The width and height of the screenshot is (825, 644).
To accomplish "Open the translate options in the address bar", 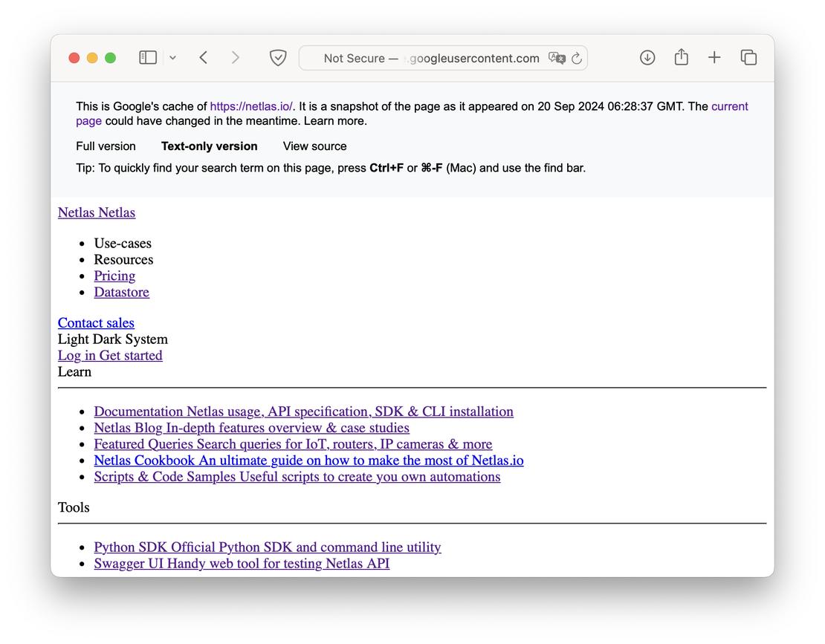I will tap(557, 57).
